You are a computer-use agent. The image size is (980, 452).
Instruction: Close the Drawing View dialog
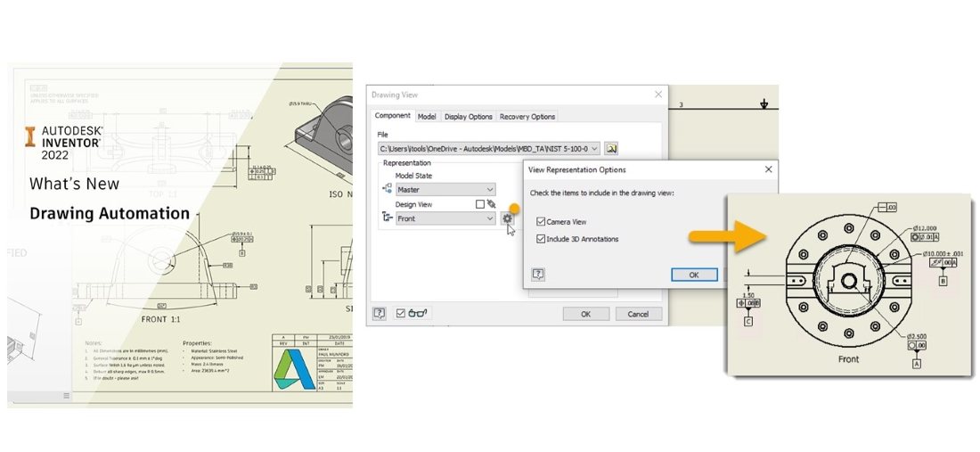click(657, 95)
